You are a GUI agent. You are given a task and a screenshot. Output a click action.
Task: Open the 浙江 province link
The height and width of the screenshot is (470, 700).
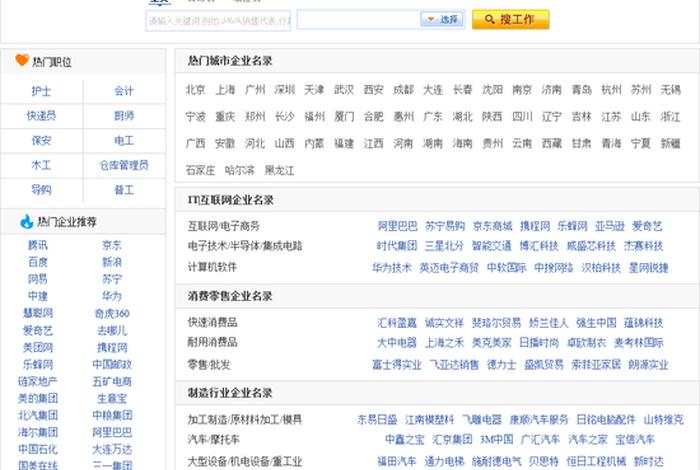tap(671, 116)
